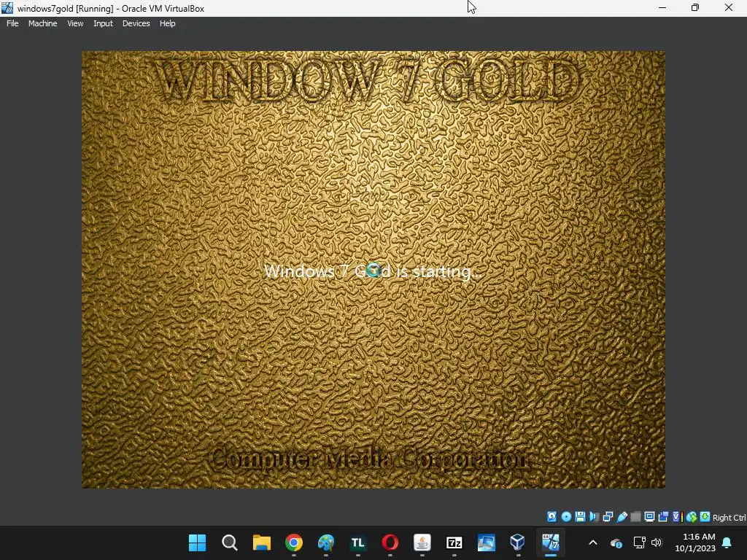Click the network adapter indicator icon
The height and width of the screenshot is (560, 747).
pyautogui.click(x=608, y=517)
